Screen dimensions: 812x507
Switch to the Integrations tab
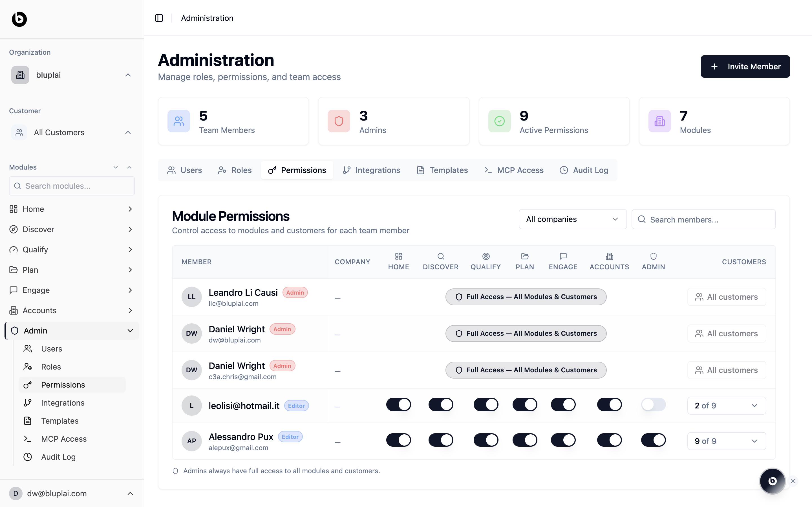[x=371, y=170]
